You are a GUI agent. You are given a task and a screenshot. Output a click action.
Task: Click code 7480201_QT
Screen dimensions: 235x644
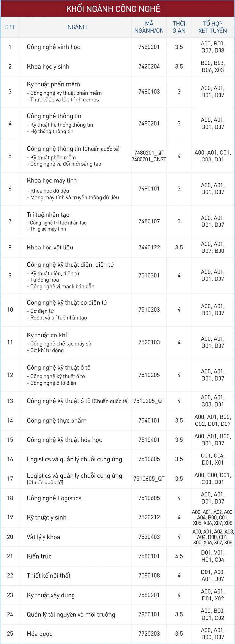[149, 153]
